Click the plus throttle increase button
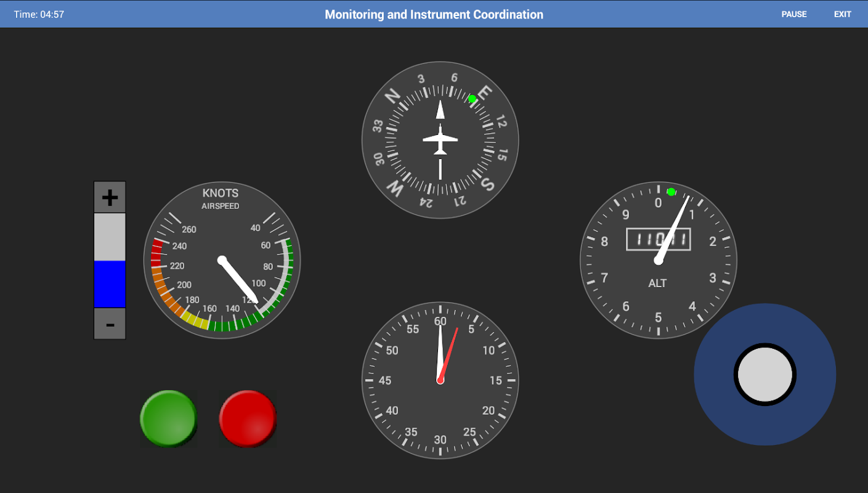The width and height of the screenshot is (868, 493). click(x=110, y=197)
